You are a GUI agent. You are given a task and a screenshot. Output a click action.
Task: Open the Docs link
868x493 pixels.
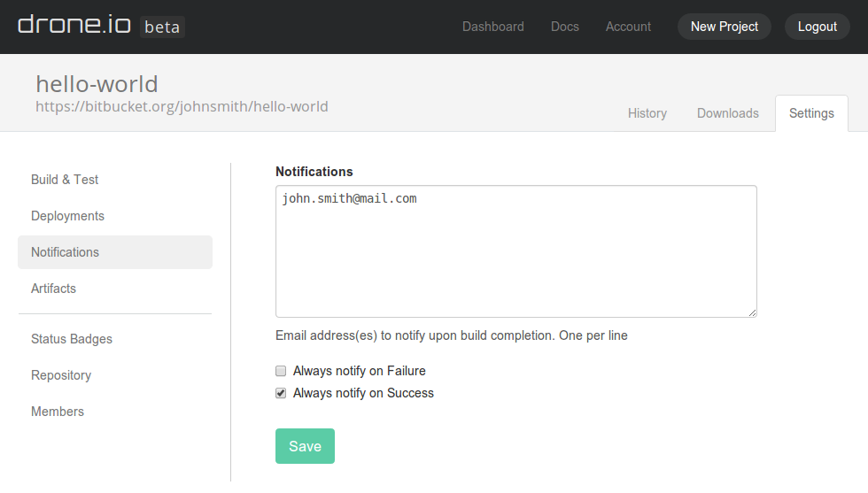pos(564,27)
